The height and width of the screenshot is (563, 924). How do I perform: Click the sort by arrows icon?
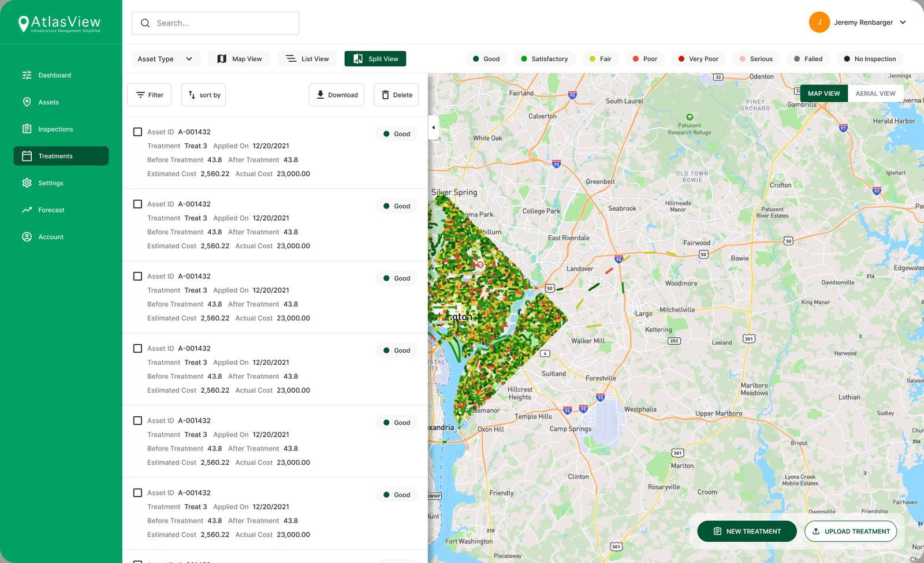(x=192, y=95)
